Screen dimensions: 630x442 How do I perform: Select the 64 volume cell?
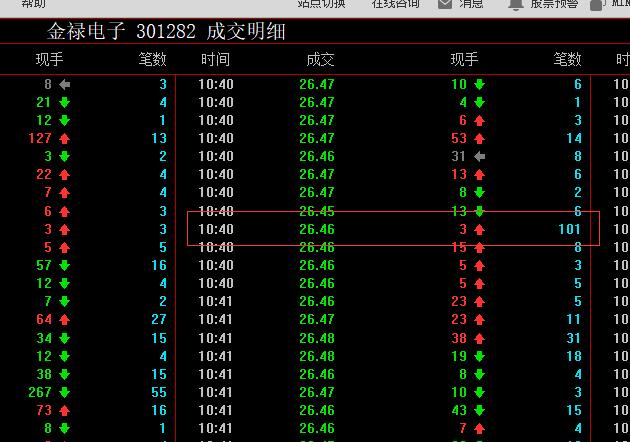point(44,319)
